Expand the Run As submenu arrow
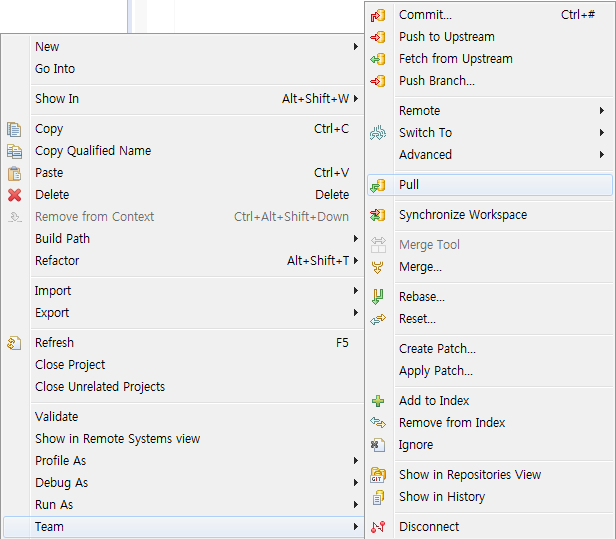 tap(356, 504)
